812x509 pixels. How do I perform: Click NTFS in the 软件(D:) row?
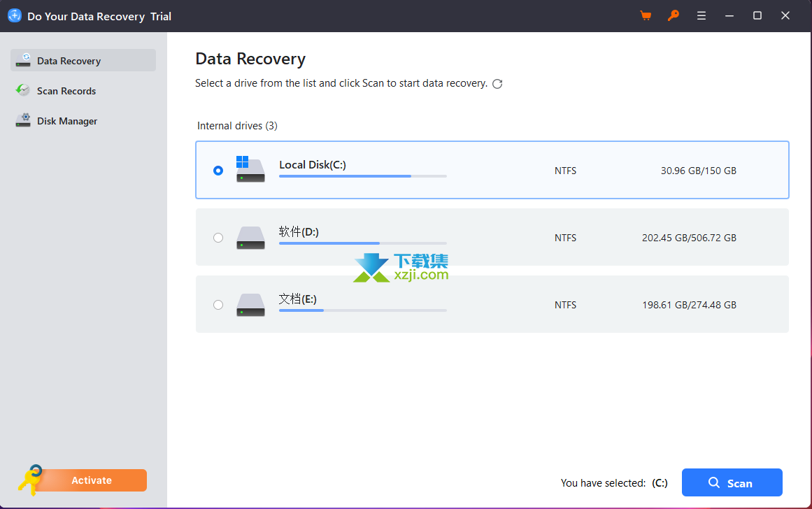[x=565, y=238]
